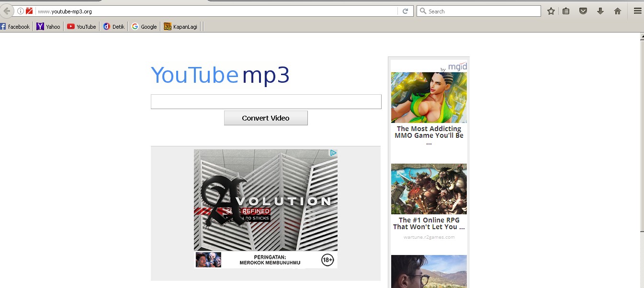Image resolution: width=644 pixels, height=288 pixels.
Task: Click the 18+ badge in ad
Action: tap(328, 260)
